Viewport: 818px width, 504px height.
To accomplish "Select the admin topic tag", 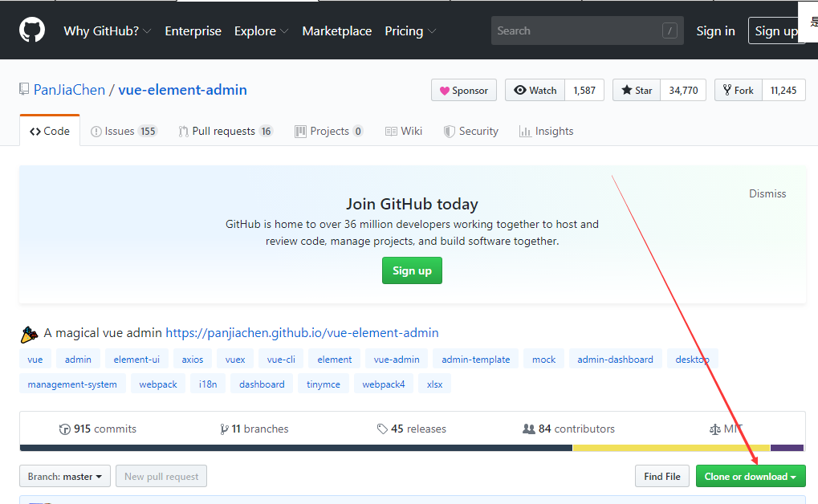I will click(78, 360).
